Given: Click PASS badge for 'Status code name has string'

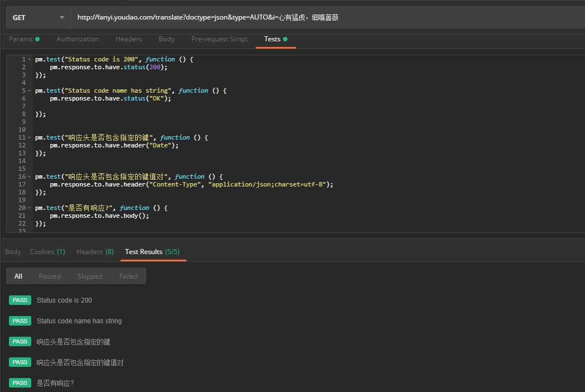Looking at the screenshot, I should point(20,321).
